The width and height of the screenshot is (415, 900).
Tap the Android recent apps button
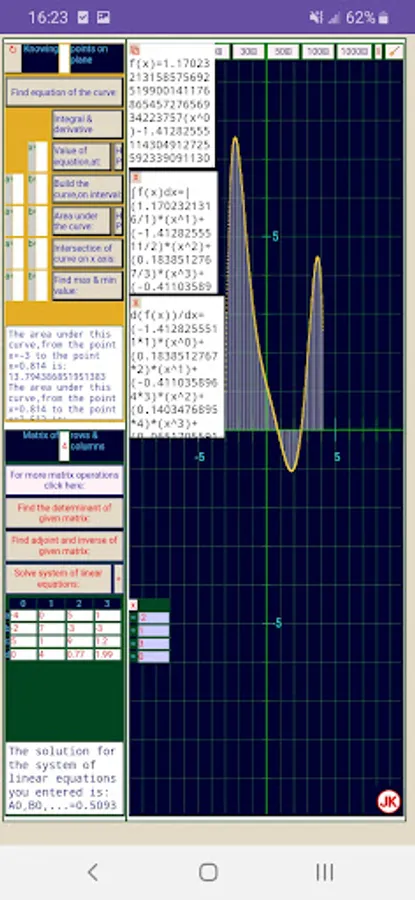coord(324,872)
